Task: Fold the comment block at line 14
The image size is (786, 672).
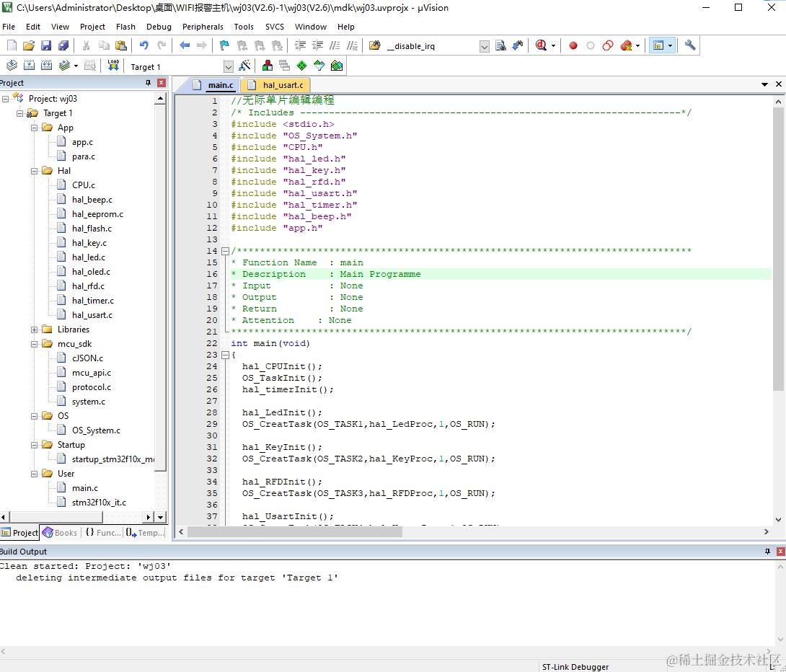Action: pyautogui.click(x=225, y=251)
